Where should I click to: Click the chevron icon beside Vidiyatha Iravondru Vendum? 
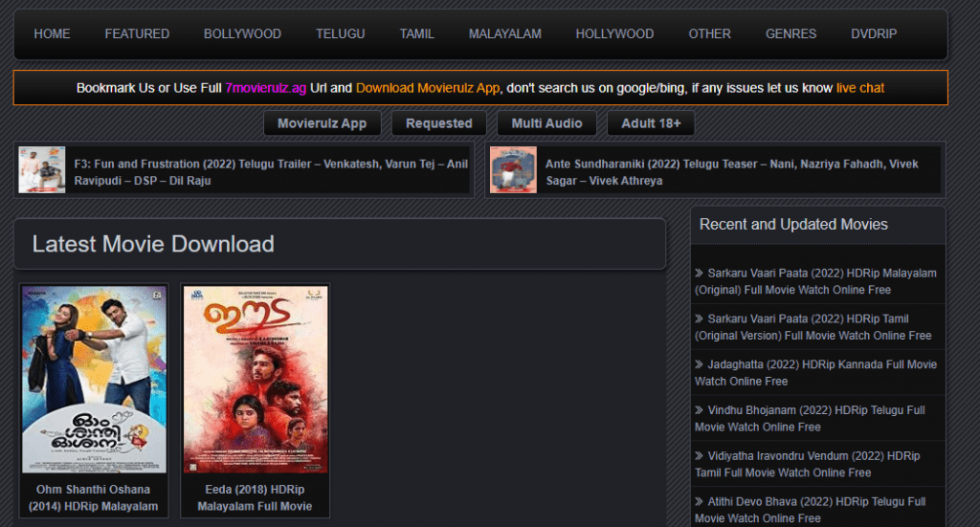click(700, 455)
